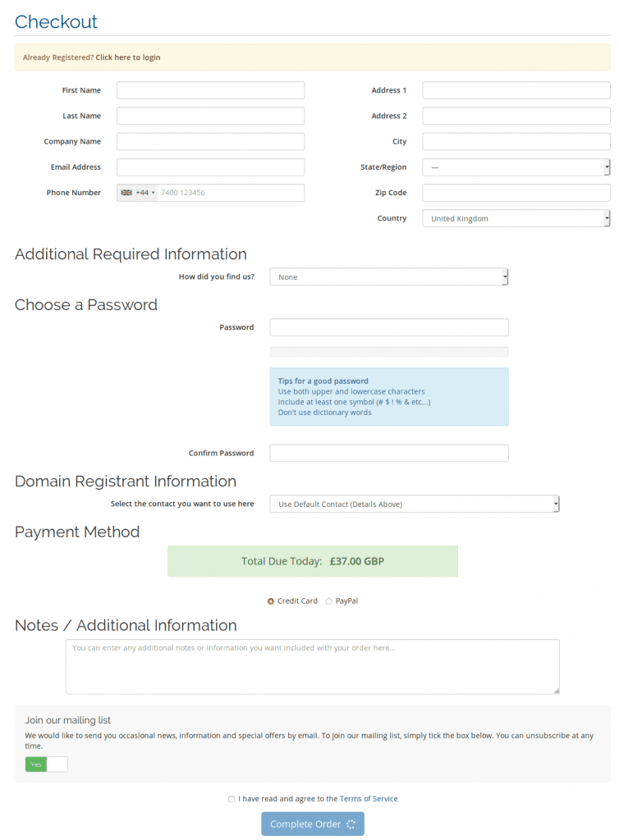Focus the First Name field
The height and width of the screenshot is (840, 619).
pyautogui.click(x=211, y=90)
